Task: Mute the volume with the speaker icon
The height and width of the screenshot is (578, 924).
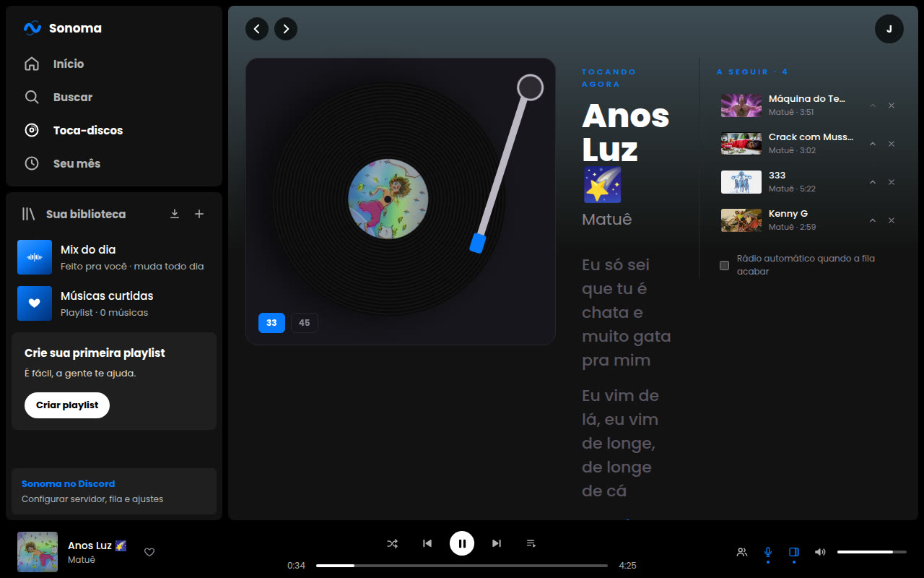Action: point(820,552)
